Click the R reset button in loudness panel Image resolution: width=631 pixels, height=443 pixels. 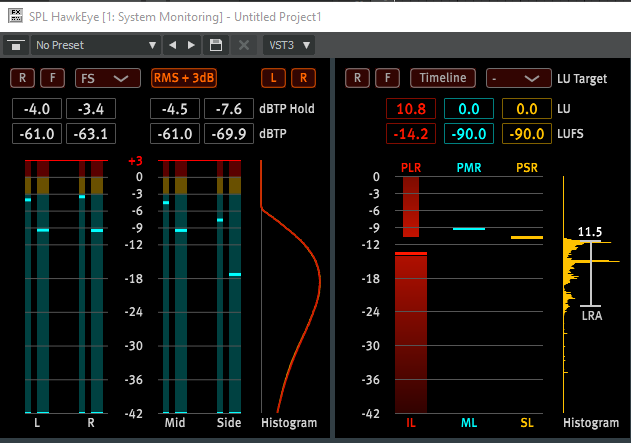[357, 78]
